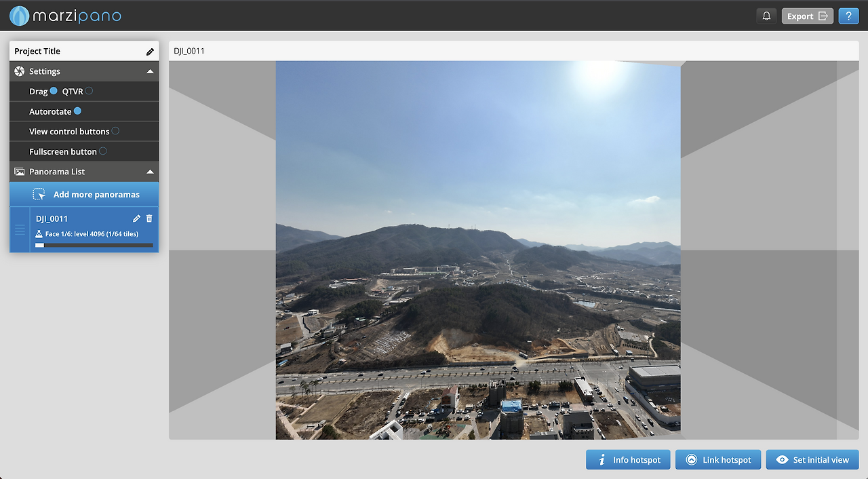
Task: Enable View control buttons
Action: [x=115, y=131]
